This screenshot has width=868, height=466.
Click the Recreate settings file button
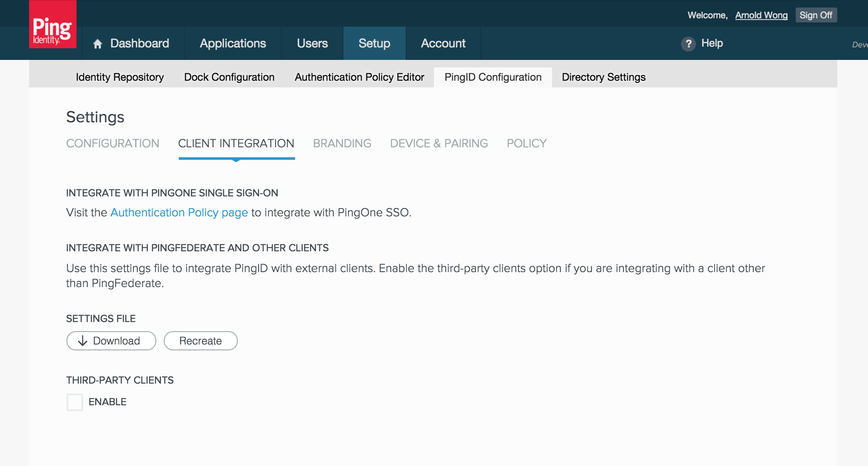click(200, 341)
